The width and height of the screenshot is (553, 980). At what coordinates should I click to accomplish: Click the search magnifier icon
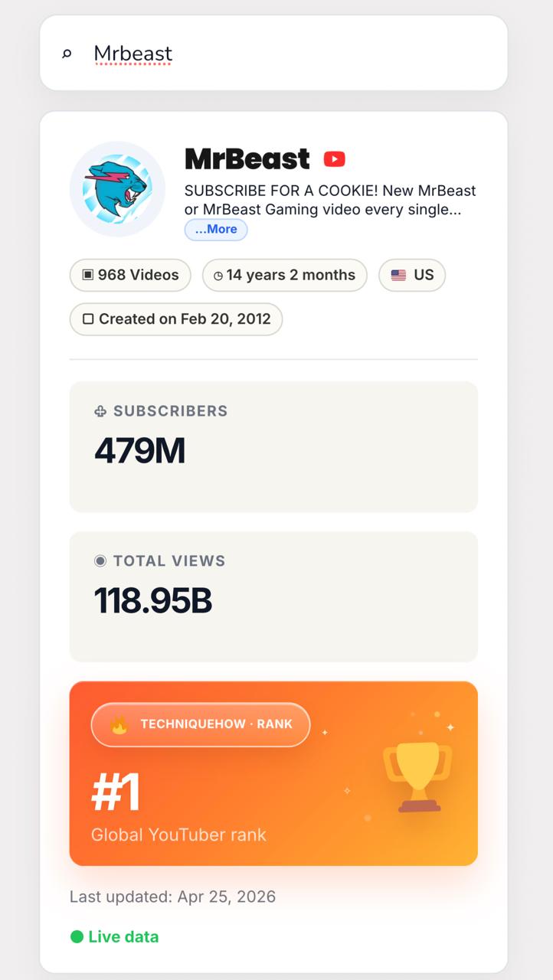click(x=67, y=54)
